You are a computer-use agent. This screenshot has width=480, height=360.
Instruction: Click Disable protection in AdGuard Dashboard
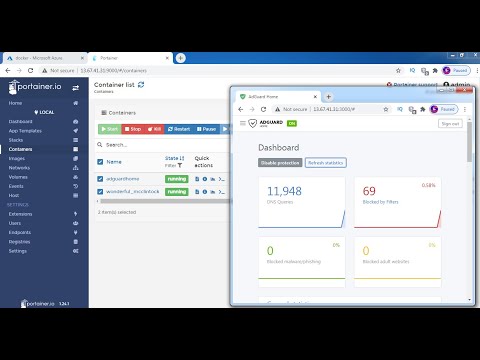[x=280, y=163]
